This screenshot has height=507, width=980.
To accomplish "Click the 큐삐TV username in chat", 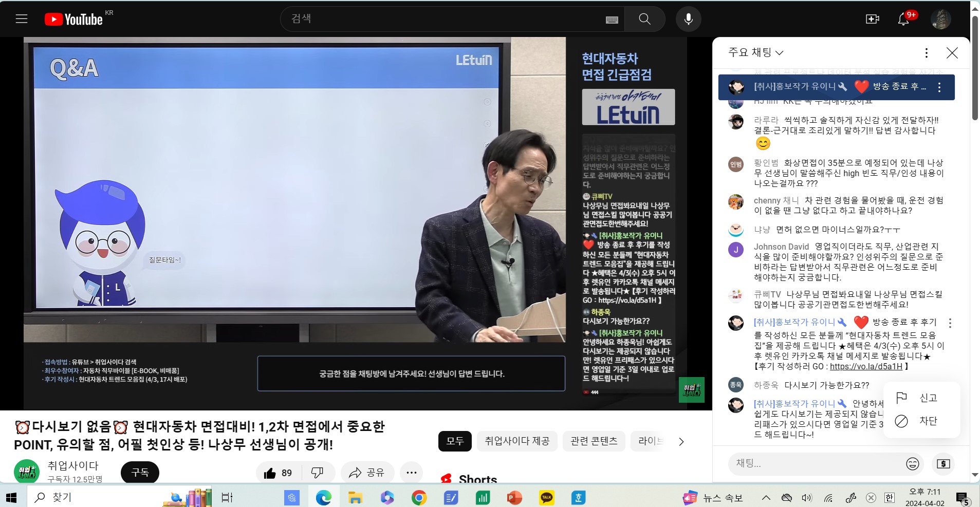I will (x=767, y=294).
